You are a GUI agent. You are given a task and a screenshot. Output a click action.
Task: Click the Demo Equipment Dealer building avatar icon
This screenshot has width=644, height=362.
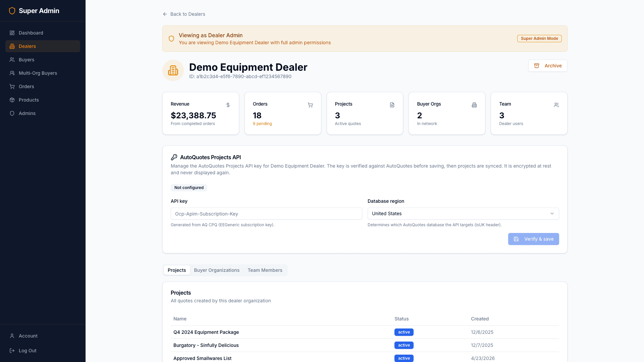coord(173,70)
